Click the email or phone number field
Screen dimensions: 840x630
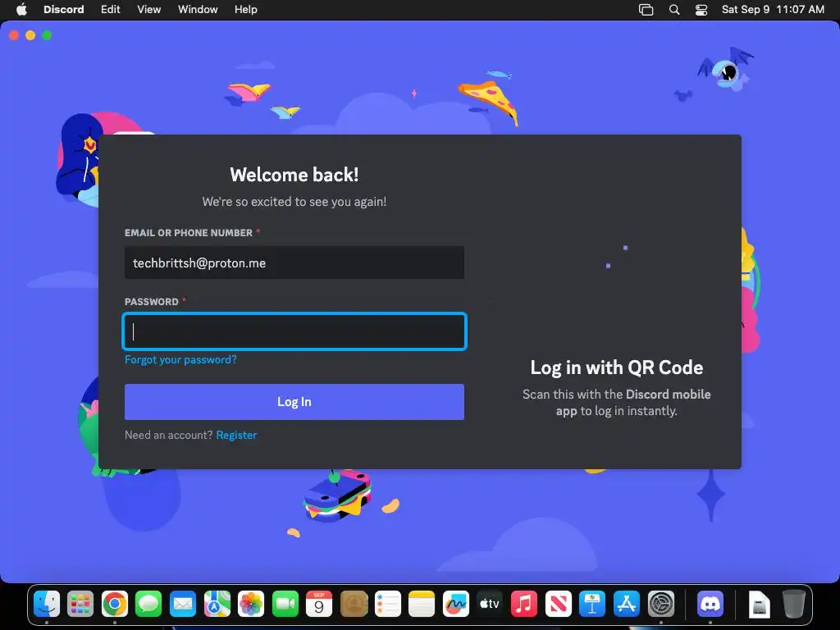(294, 262)
